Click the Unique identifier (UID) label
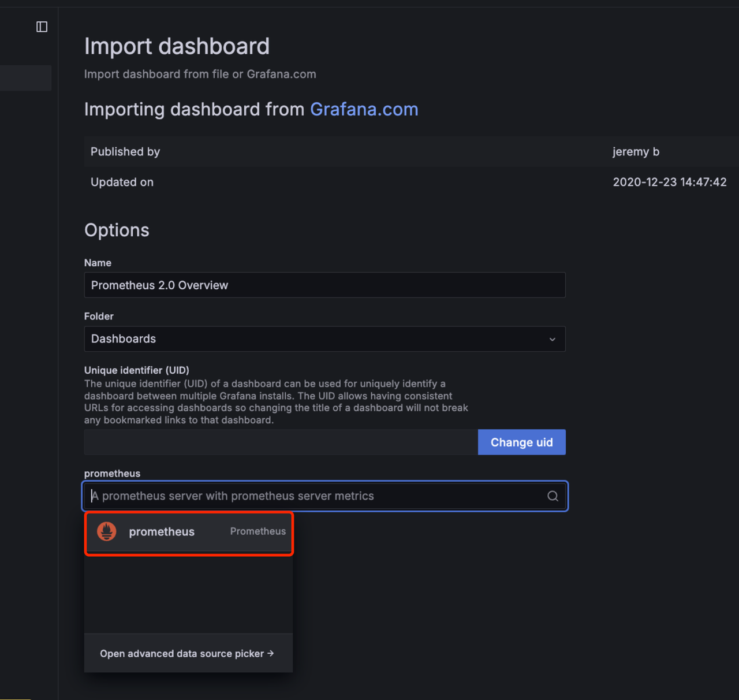The width and height of the screenshot is (739, 700). pyautogui.click(x=137, y=370)
